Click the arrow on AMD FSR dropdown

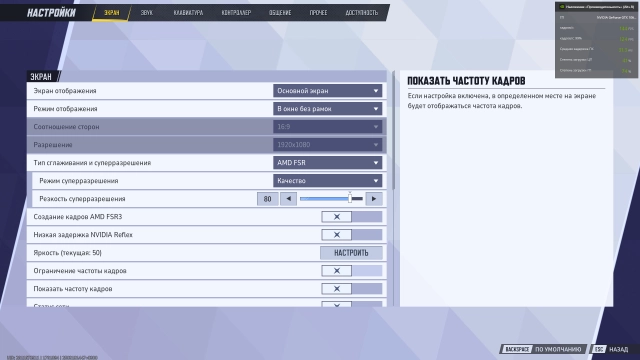pos(376,162)
